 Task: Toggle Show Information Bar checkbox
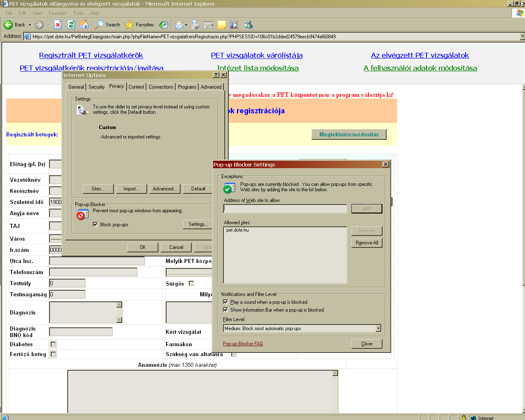[x=225, y=310]
